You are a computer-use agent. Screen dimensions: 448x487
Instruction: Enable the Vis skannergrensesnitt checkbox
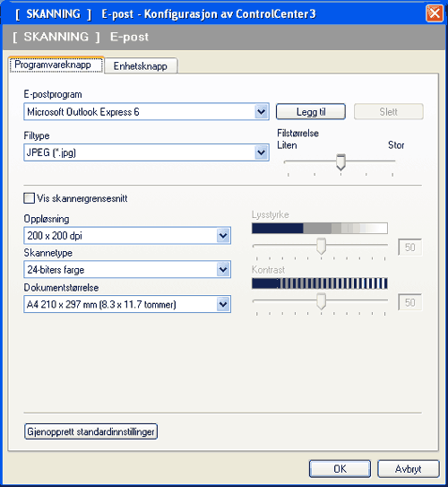[30, 198]
